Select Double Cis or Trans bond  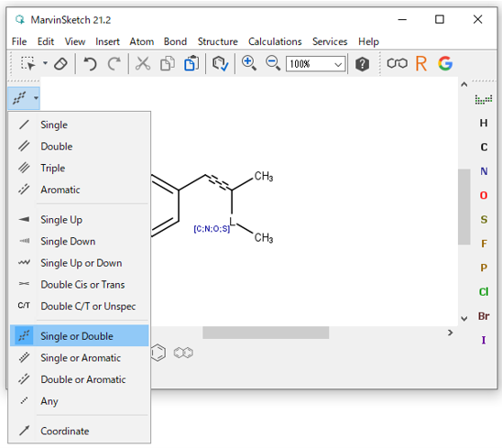(x=80, y=284)
